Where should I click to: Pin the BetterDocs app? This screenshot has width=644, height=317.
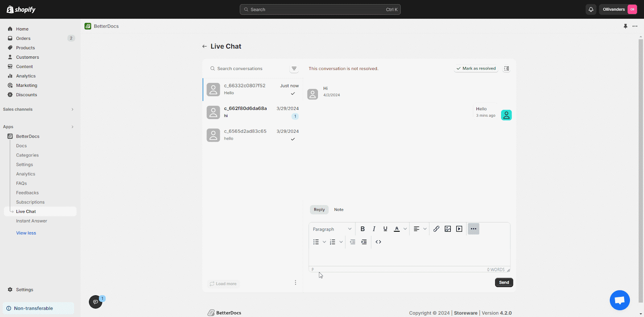625,26
